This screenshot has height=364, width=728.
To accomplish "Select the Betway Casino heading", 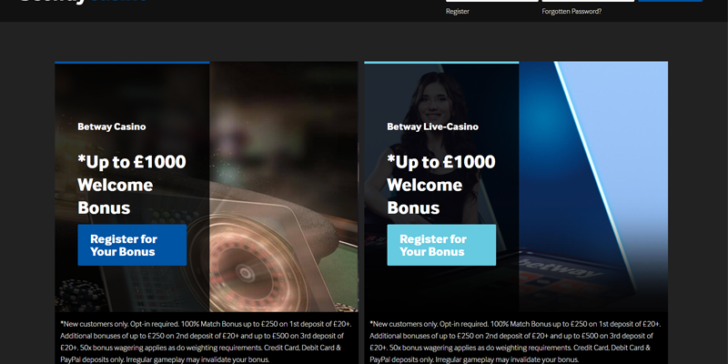I will (111, 127).
